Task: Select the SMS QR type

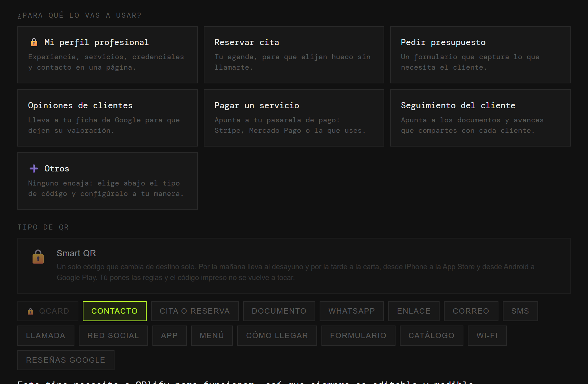Action: (x=520, y=311)
